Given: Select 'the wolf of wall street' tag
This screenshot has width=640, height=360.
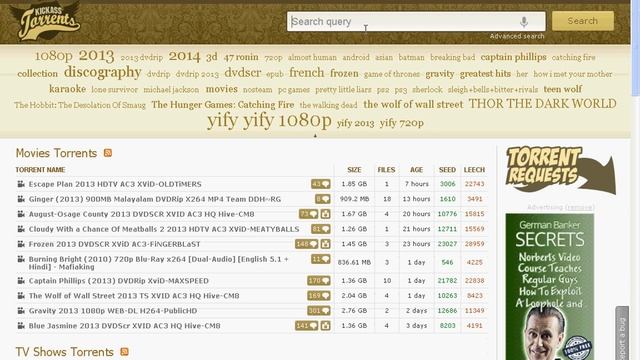Looking at the screenshot, I should [413, 104].
